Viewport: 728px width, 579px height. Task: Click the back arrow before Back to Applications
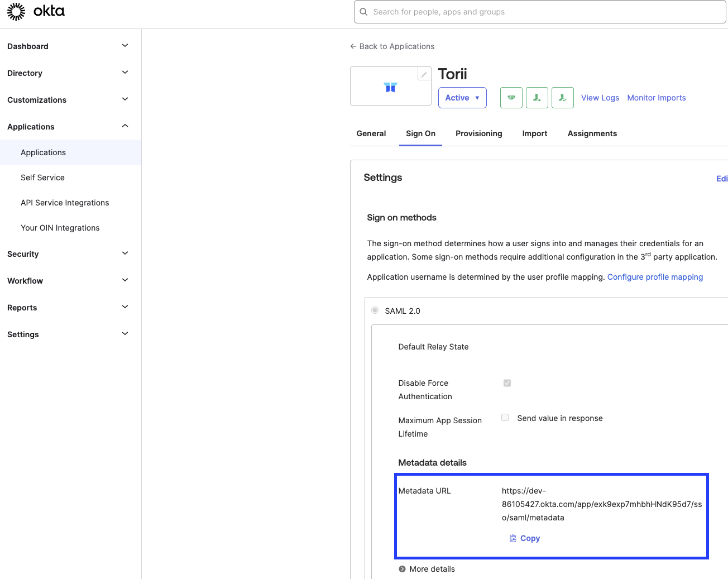(353, 46)
